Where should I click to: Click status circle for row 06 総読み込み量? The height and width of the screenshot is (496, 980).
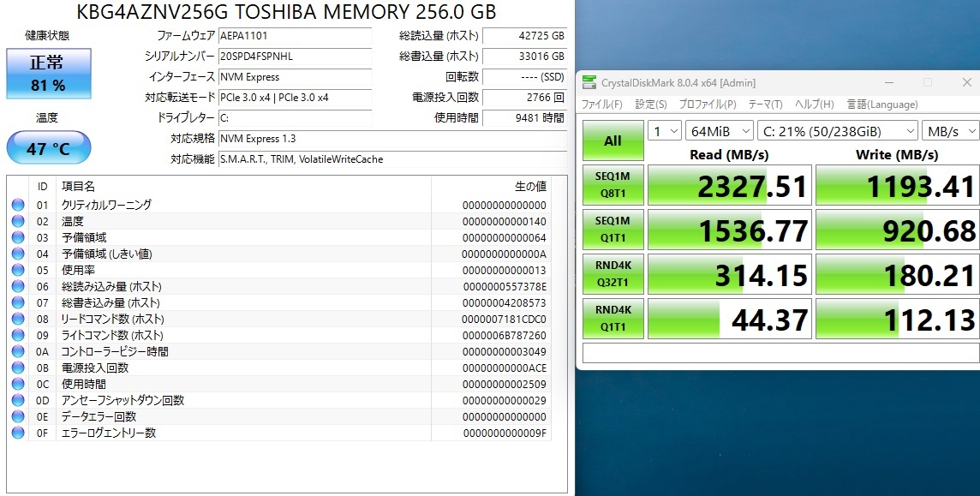click(x=17, y=285)
